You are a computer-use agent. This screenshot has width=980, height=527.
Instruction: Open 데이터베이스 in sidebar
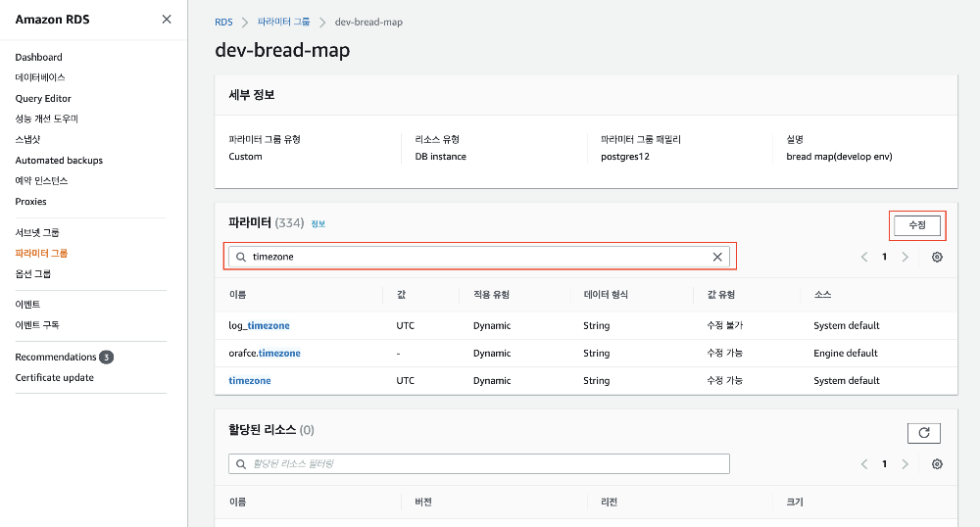click(40, 77)
